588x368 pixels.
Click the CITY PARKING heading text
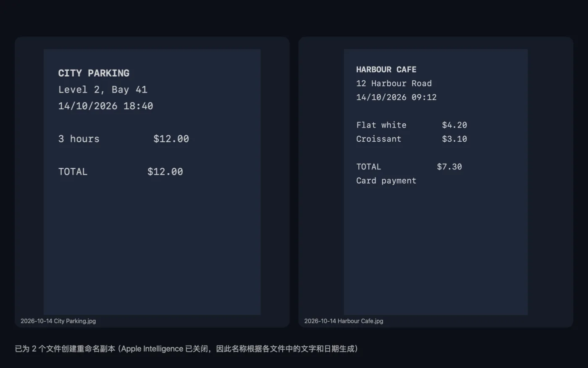[x=94, y=73]
